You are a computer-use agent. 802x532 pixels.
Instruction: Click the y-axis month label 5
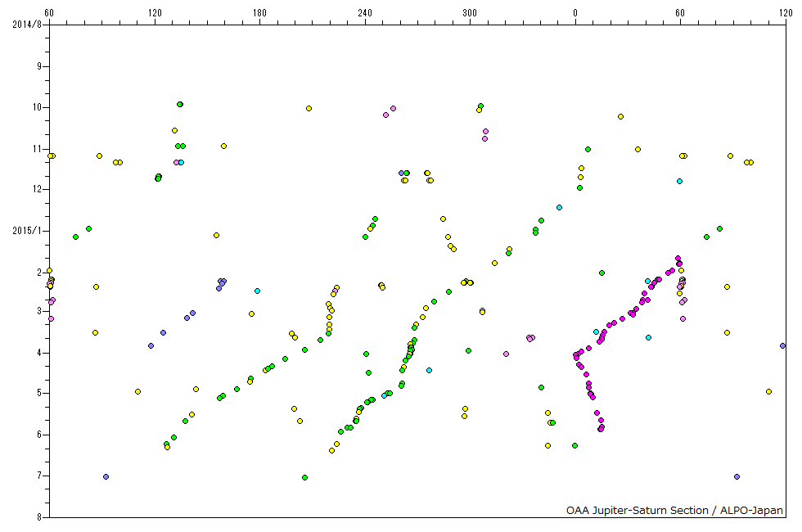pos(39,394)
